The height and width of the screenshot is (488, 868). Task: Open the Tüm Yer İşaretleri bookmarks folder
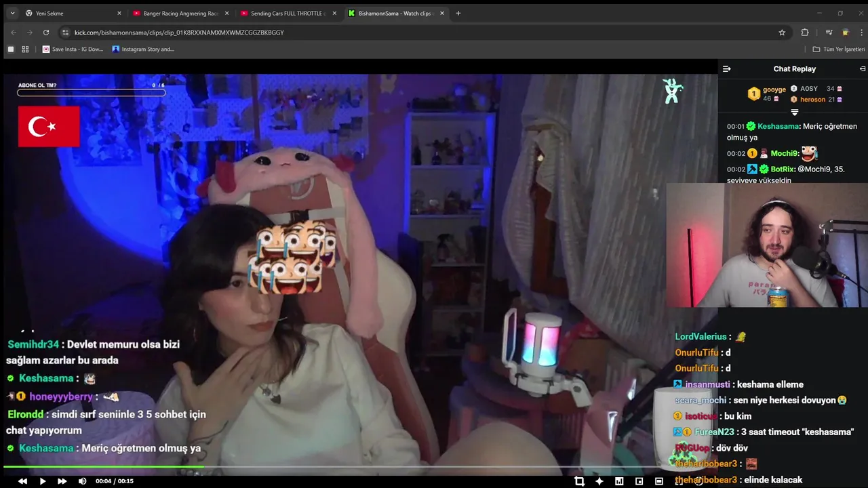(839, 49)
